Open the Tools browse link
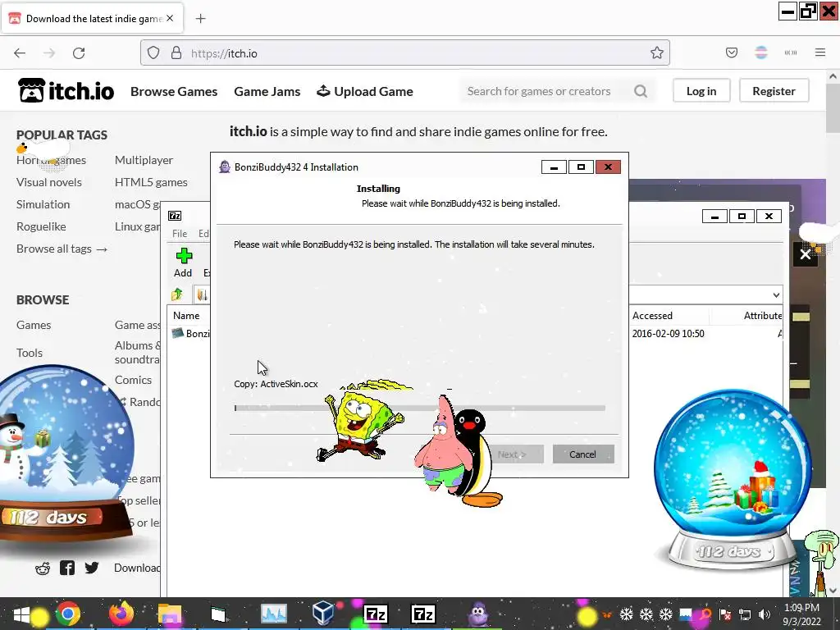840x630 pixels. (30, 353)
